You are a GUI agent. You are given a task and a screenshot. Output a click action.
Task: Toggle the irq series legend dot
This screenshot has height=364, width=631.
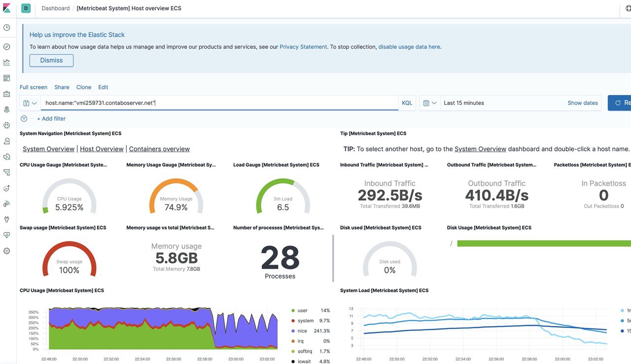pos(293,341)
